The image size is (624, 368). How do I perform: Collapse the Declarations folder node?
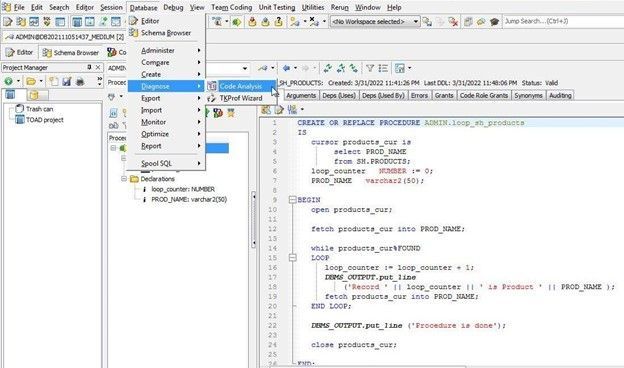click(124, 179)
